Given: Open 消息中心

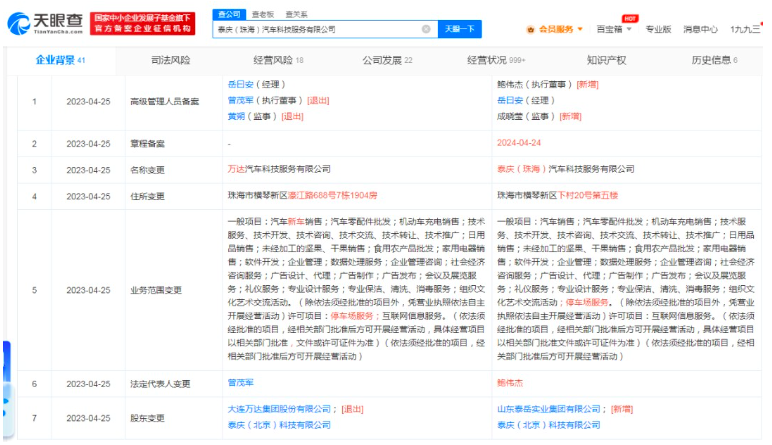Looking at the screenshot, I should pos(700,29).
